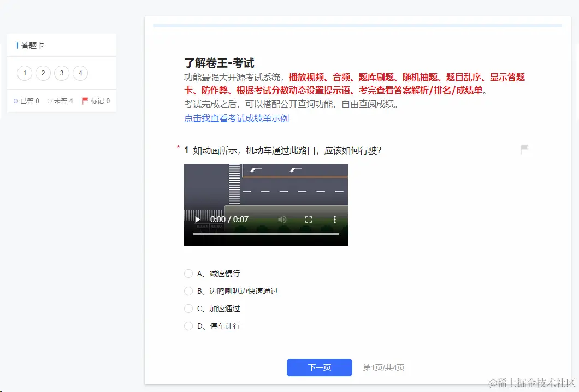The height and width of the screenshot is (392, 579).
Task: Click the 下一页 button
Action: click(320, 367)
